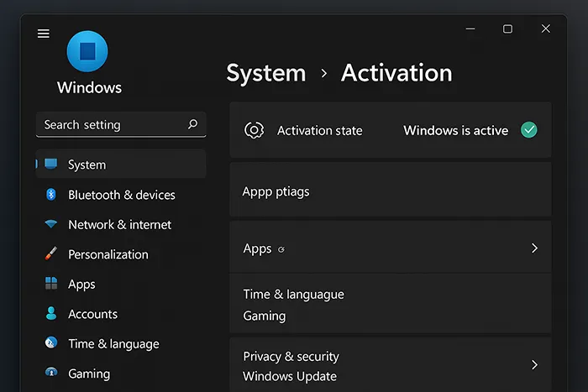Click the green activation checkmark icon
The width and height of the screenshot is (588, 392).
pos(528,130)
